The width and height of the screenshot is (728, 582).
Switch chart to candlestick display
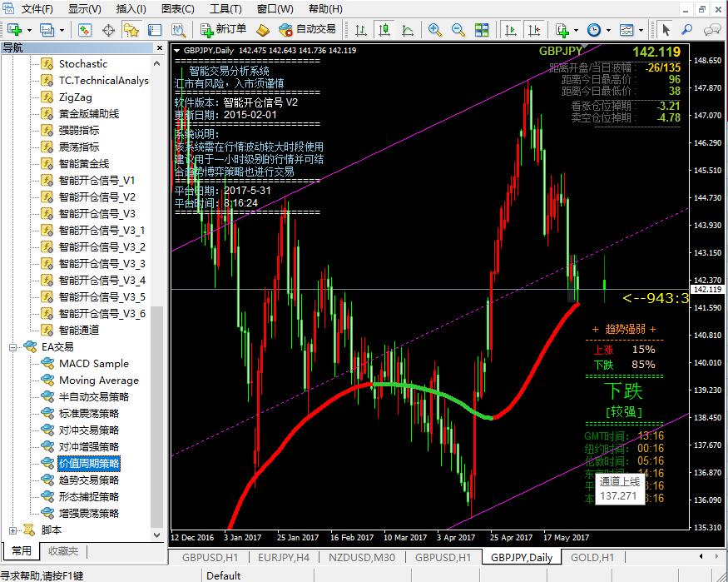384,30
